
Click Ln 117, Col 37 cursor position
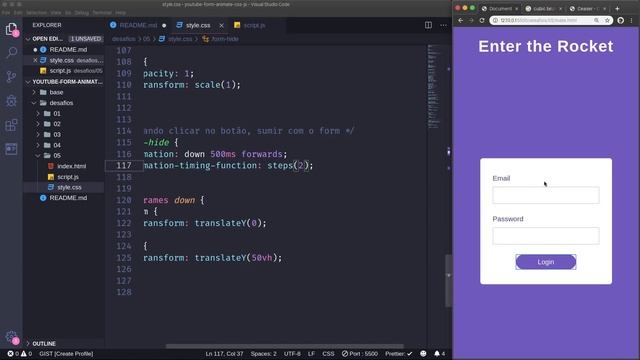click(224, 354)
